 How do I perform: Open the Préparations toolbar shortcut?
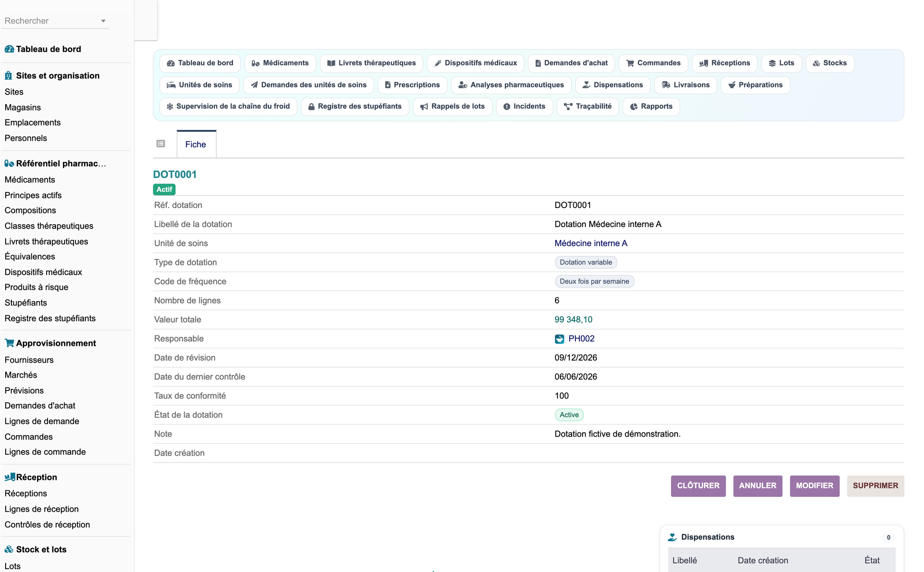pyautogui.click(x=755, y=85)
